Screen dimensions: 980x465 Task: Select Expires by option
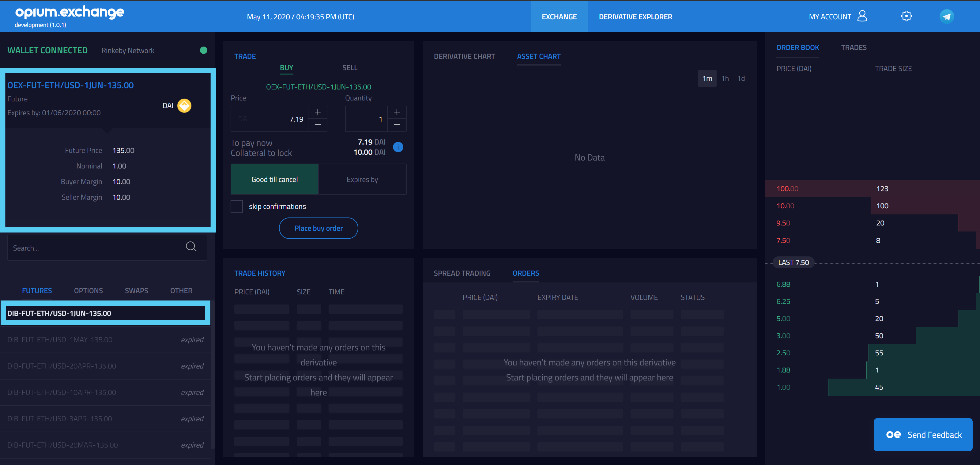pyautogui.click(x=362, y=179)
